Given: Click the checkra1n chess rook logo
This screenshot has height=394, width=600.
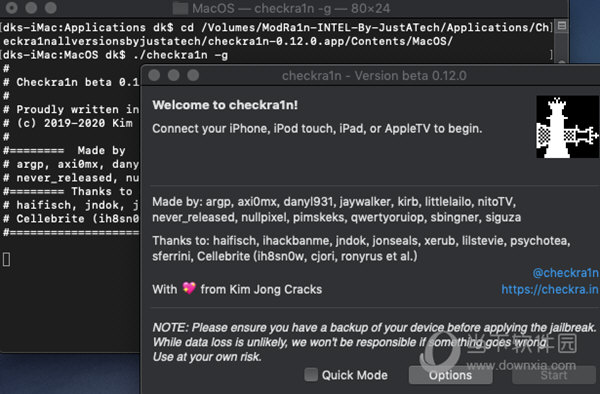Looking at the screenshot, I should click(x=568, y=127).
